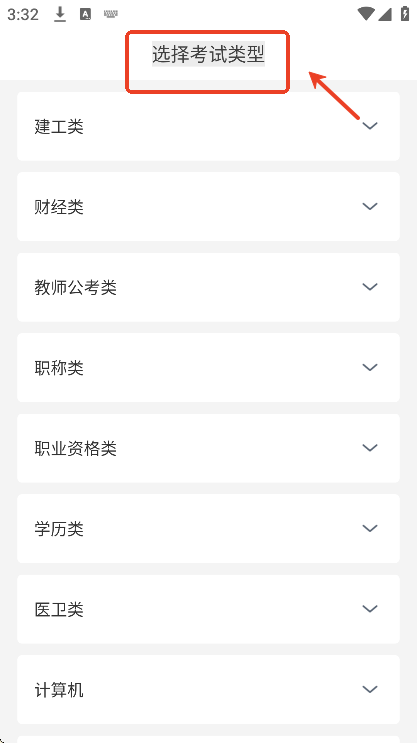This screenshot has width=417, height=743.
Task: Expand the 财经类 chevron arrow
Action: (x=370, y=206)
